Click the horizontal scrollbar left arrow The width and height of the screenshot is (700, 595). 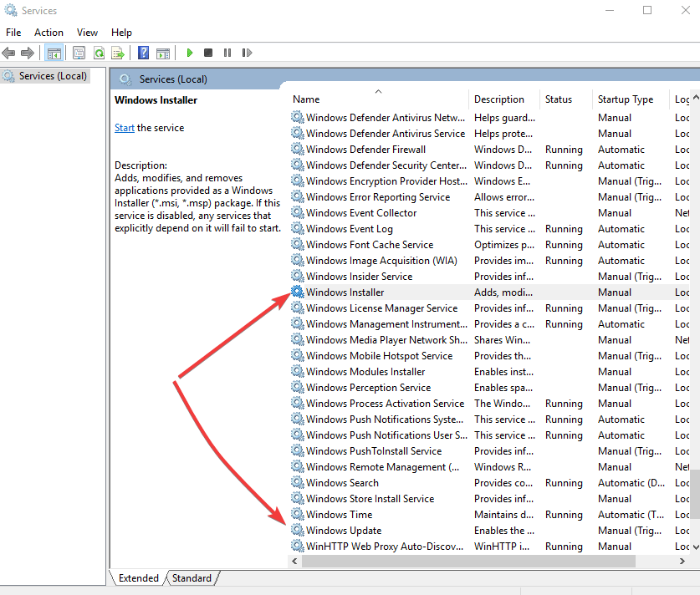pos(294,561)
